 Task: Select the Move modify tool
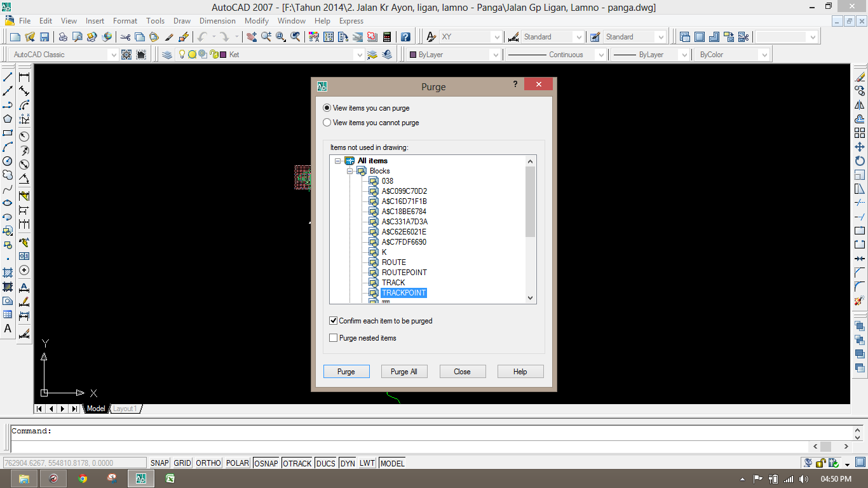(860, 147)
